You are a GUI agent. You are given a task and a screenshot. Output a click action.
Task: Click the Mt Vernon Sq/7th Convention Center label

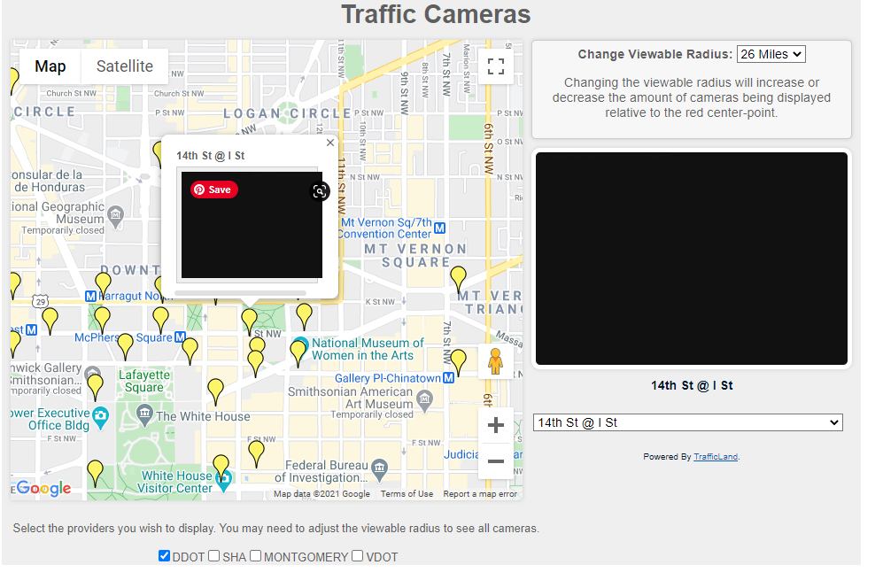pyautogui.click(x=386, y=228)
